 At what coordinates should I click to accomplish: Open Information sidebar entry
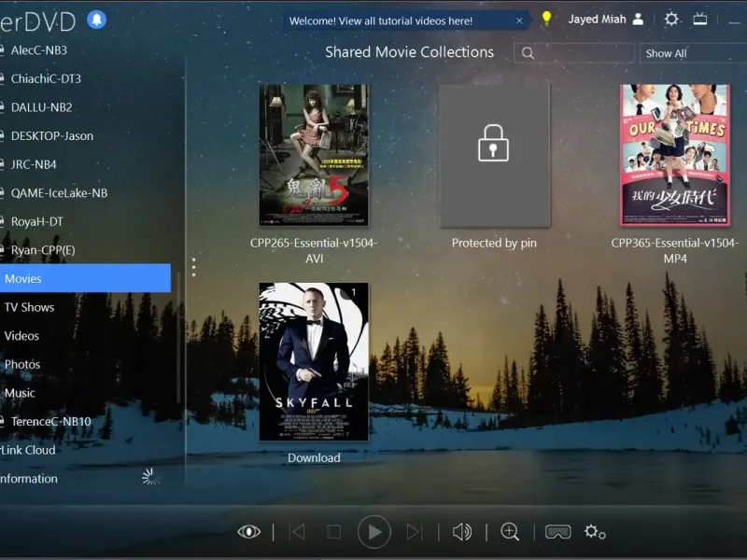(x=29, y=479)
